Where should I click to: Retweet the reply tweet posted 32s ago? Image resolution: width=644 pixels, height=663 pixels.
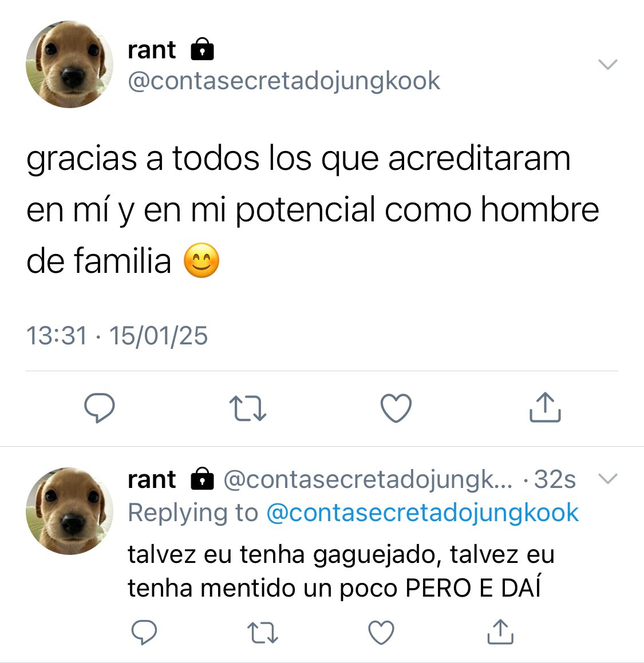pyautogui.click(x=262, y=633)
